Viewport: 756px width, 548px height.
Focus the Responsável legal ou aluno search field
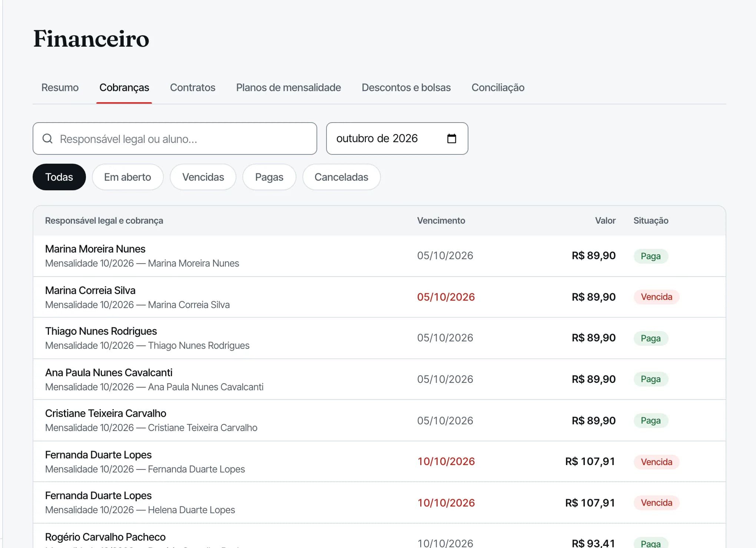[175, 138]
